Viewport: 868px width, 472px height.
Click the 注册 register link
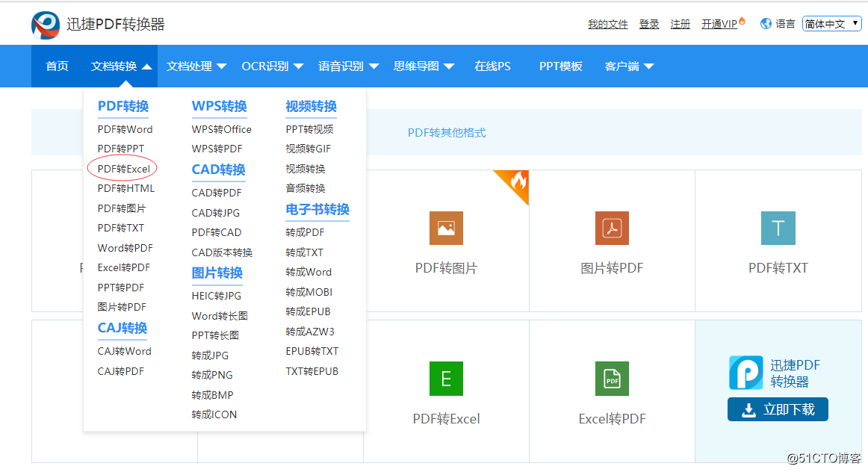[681, 25]
